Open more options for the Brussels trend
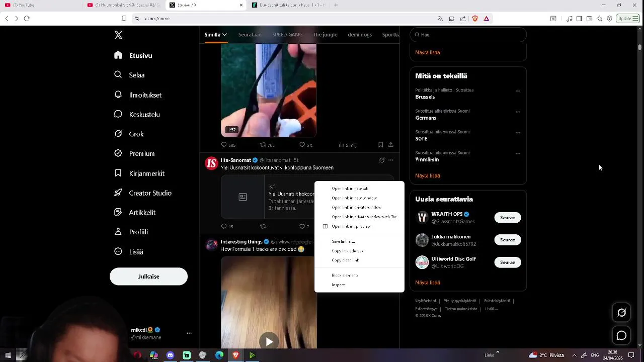The width and height of the screenshot is (644, 362). click(x=518, y=91)
